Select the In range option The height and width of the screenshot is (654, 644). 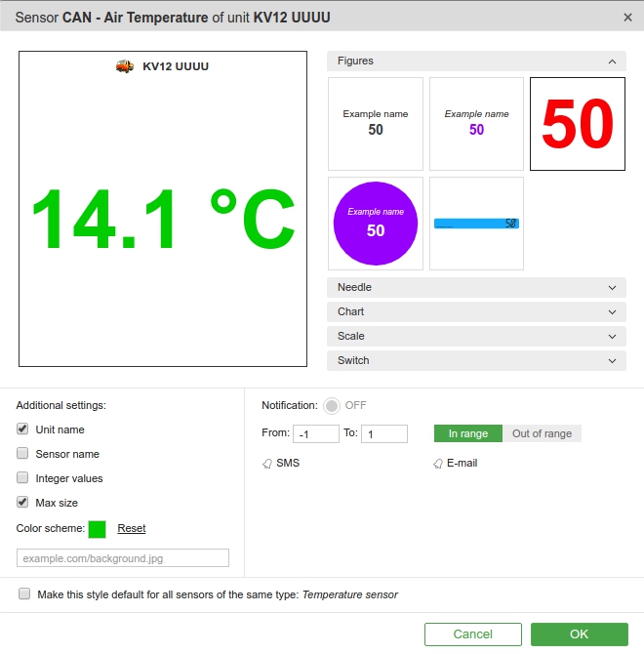click(x=467, y=433)
